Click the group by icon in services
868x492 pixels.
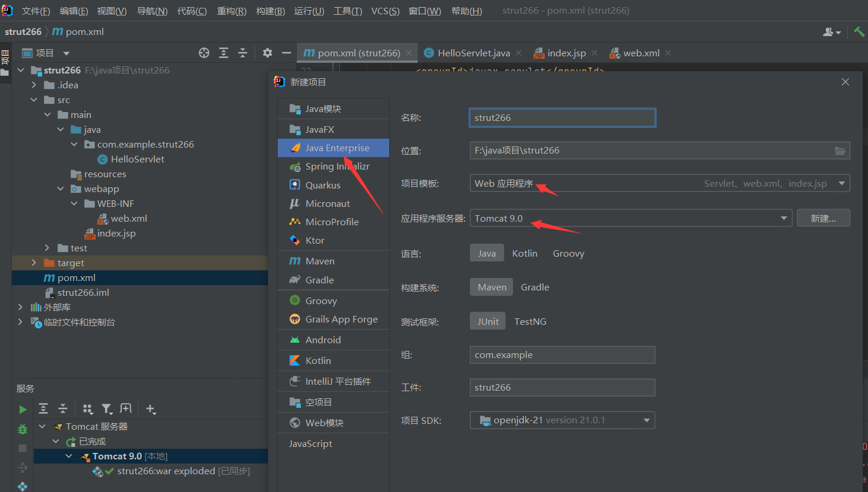coord(88,408)
